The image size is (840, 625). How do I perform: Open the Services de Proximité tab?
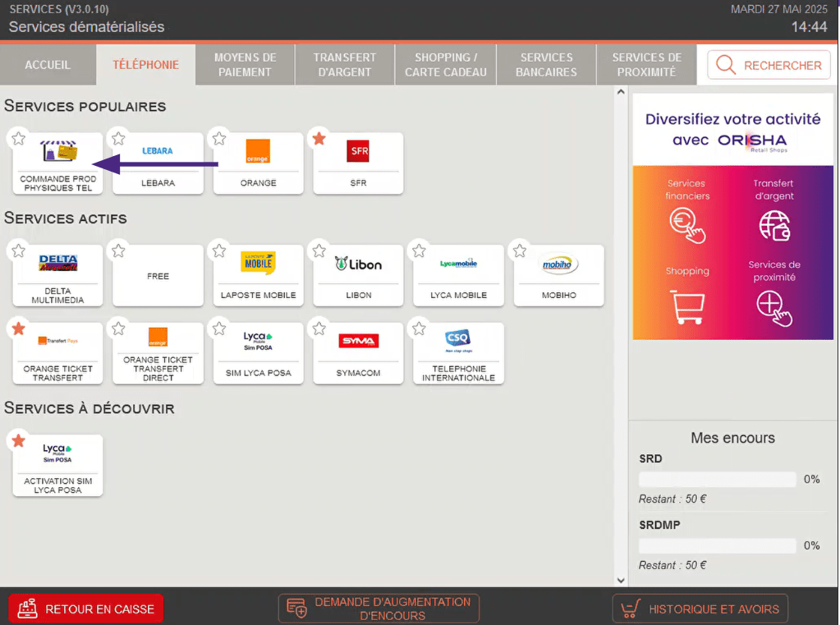coord(646,65)
